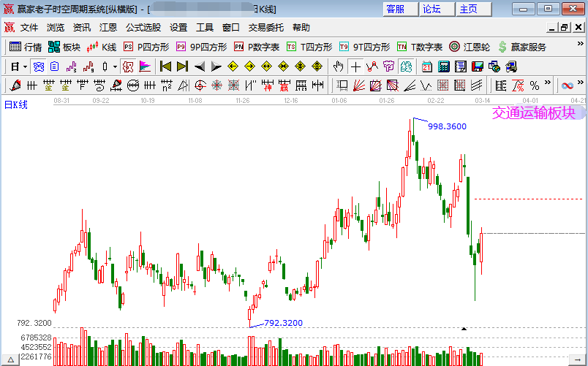Open the 设置 menu
The height and width of the screenshot is (366, 588).
tap(178, 27)
